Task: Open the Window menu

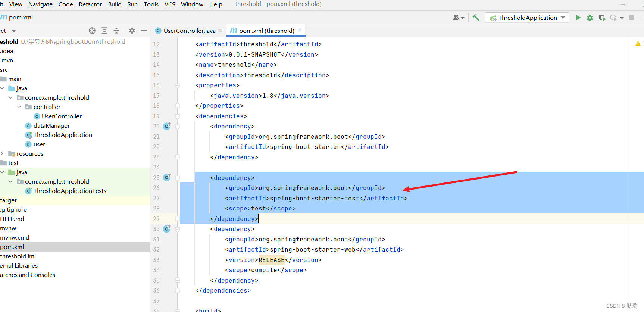Action: [192, 4]
